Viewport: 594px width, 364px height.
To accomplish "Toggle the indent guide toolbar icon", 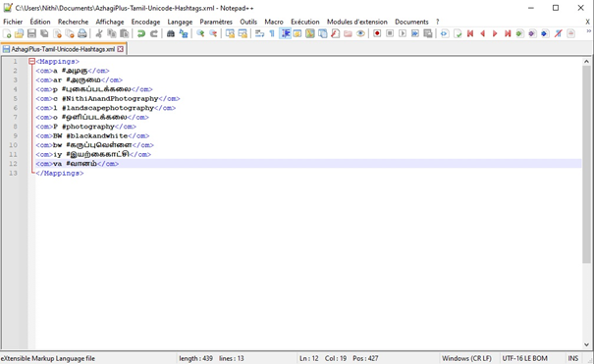I will 285,33.
